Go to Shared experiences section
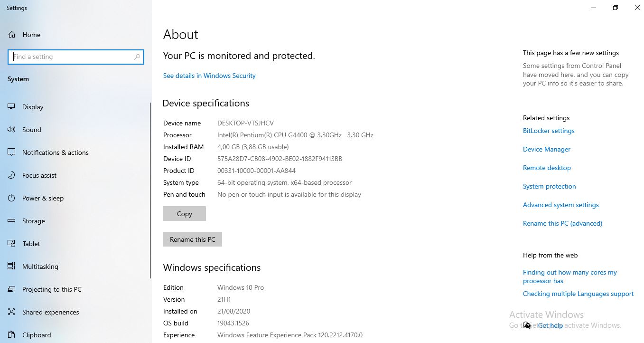644x343 pixels. click(50, 312)
